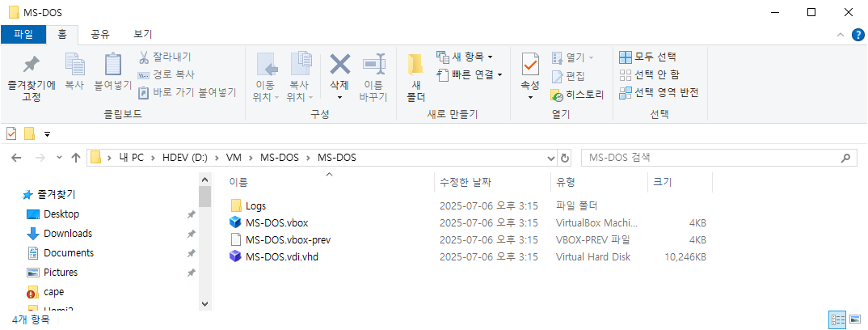Open the address bar history dropdown
Screen dimensions: 868x330
point(551,158)
